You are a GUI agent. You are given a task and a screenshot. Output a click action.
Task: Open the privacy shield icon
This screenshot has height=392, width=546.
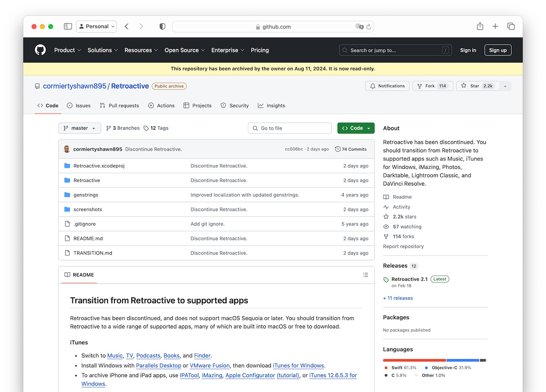click(x=163, y=26)
